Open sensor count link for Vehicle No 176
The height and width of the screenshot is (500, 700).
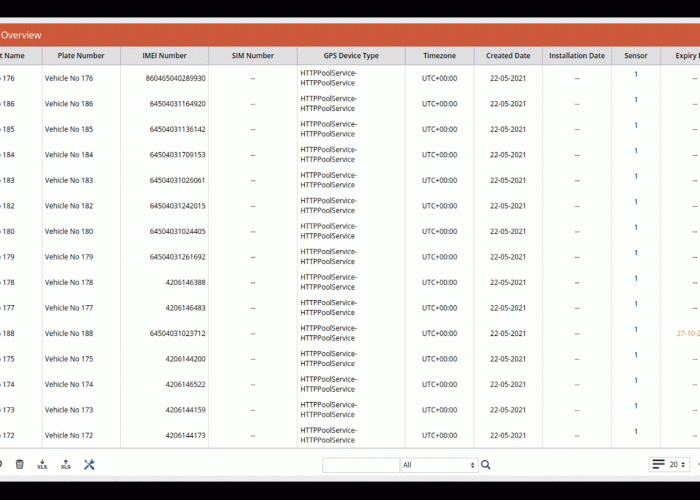(636, 75)
